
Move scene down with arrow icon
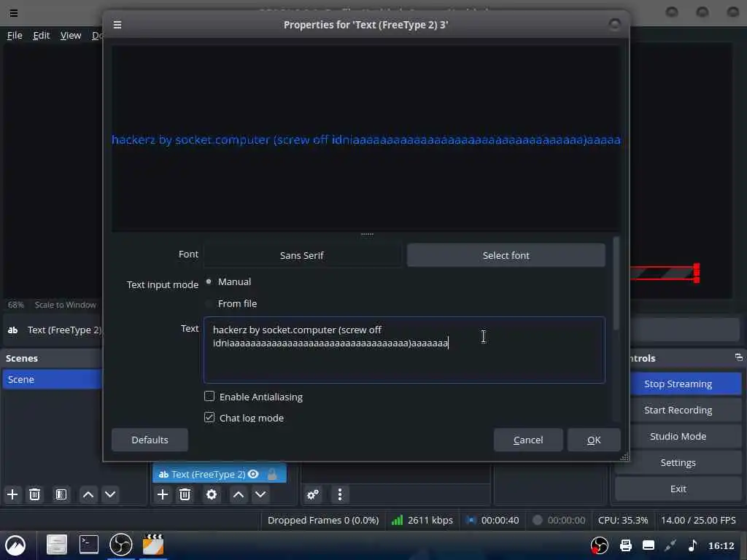click(110, 494)
